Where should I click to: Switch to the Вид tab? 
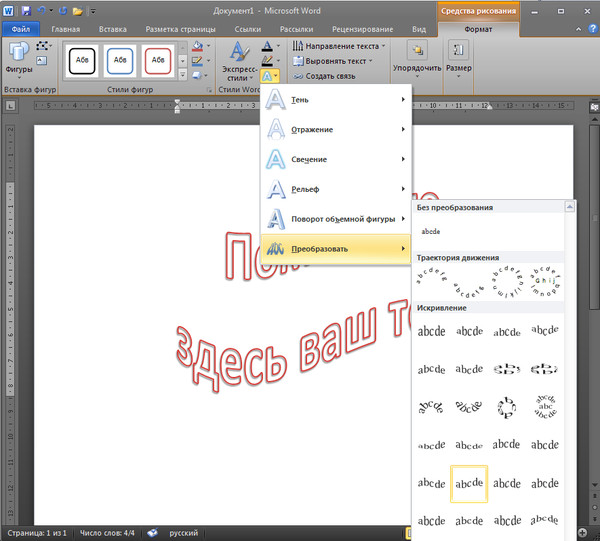click(419, 29)
